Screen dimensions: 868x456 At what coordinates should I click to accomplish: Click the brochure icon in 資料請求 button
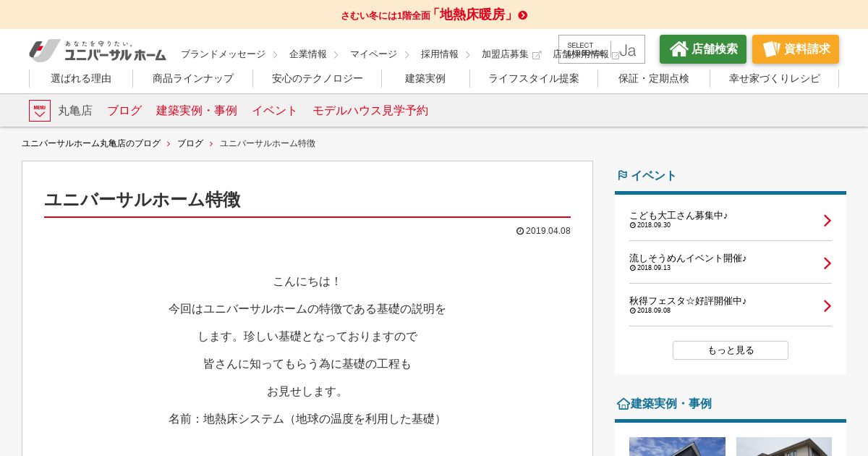(771, 49)
